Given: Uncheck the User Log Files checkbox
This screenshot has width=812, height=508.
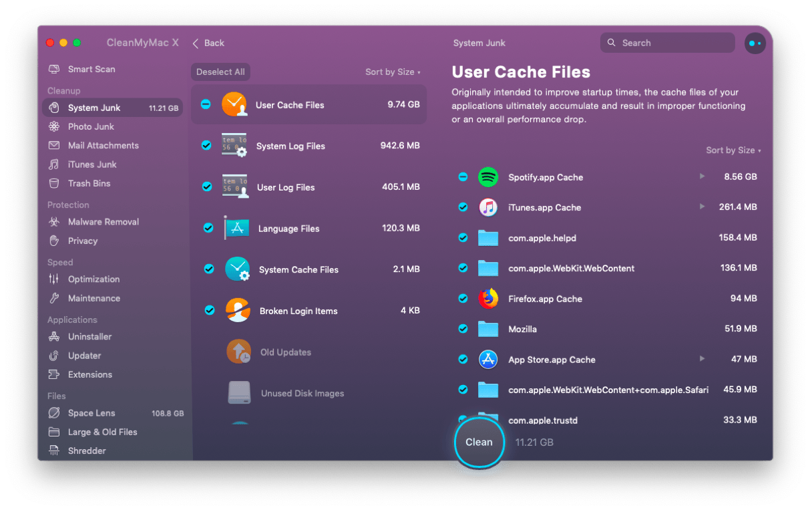Looking at the screenshot, I should coord(207,186).
